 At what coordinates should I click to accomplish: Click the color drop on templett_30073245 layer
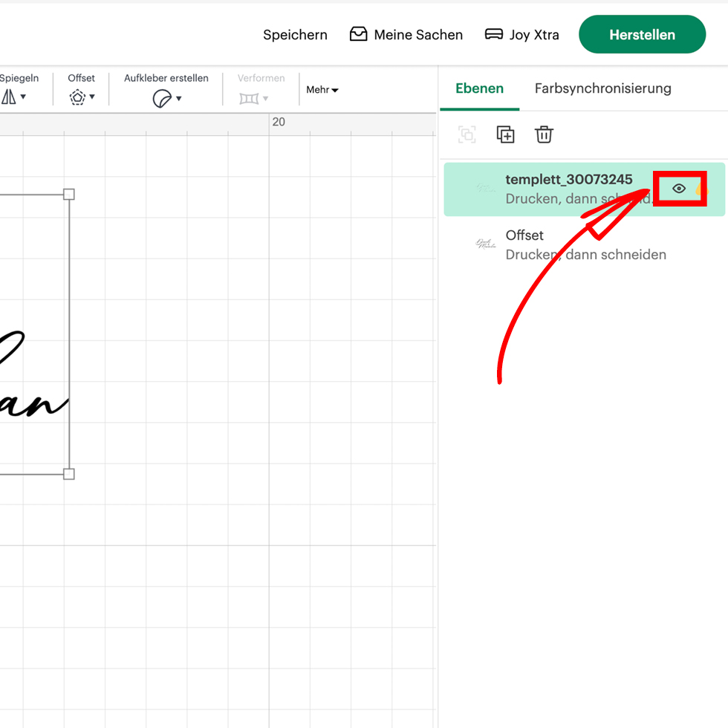pos(701,190)
